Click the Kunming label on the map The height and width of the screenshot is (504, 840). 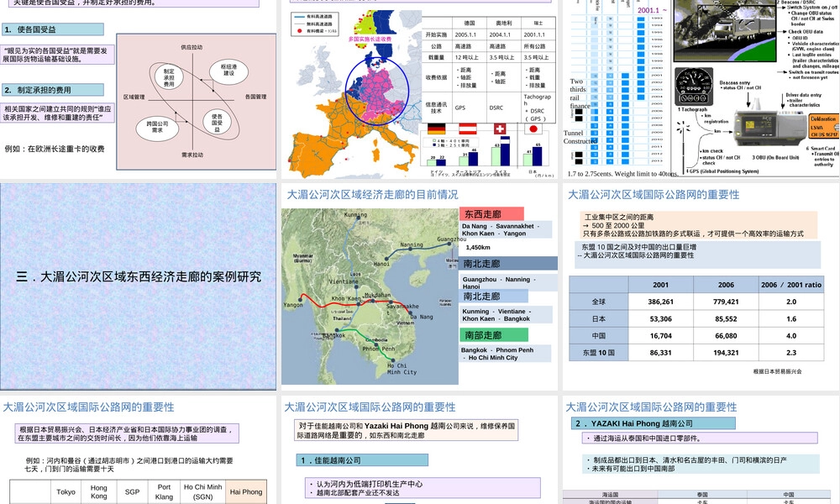355,215
